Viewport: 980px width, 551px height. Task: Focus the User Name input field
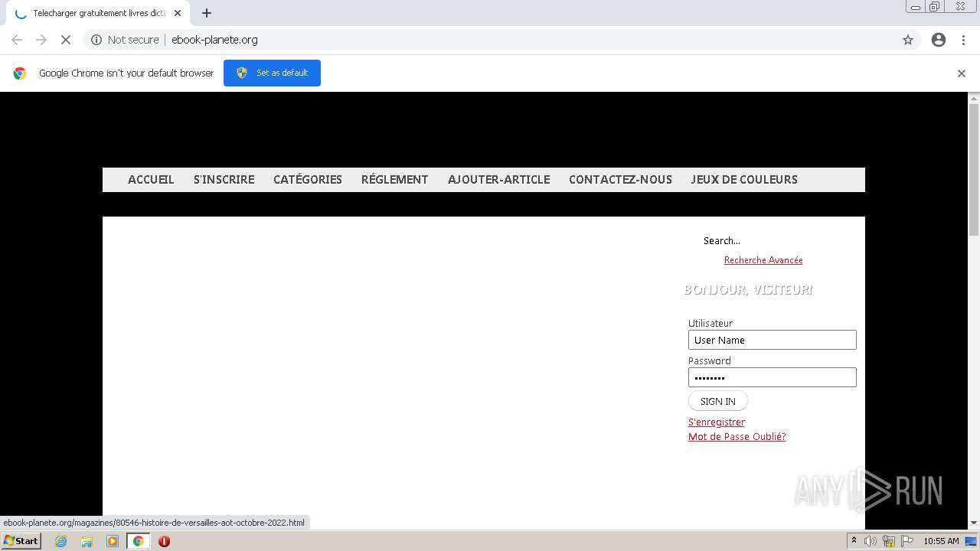[772, 340]
